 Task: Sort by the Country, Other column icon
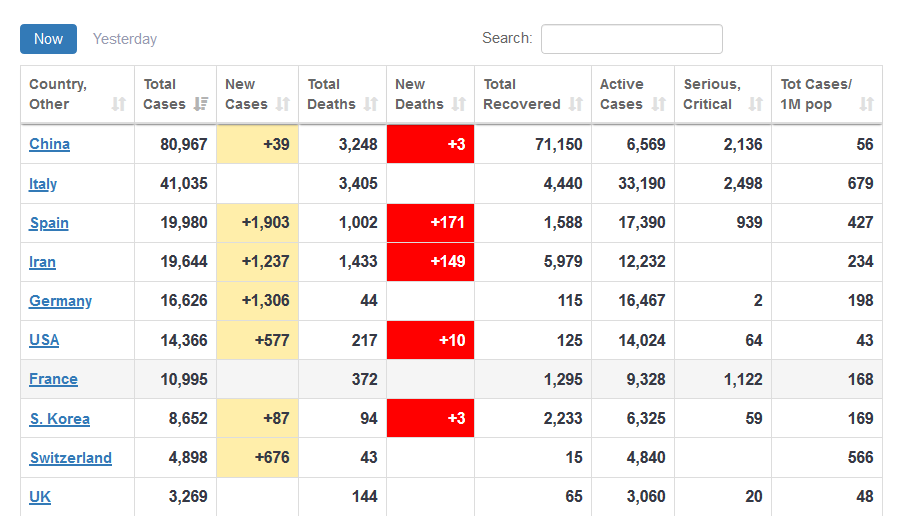pyautogui.click(x=119, y=104)
